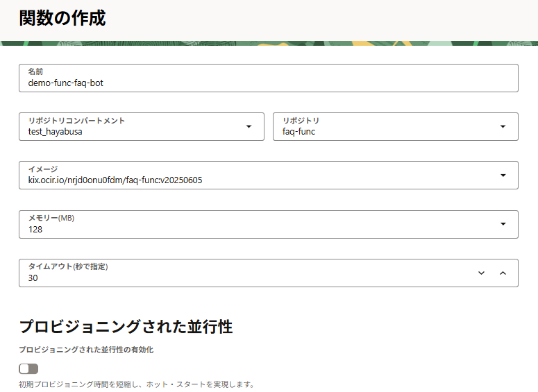The width and height of the screenshot is (538, 392).
Task: Increase timeout with the up chevron
Action: 503,273
